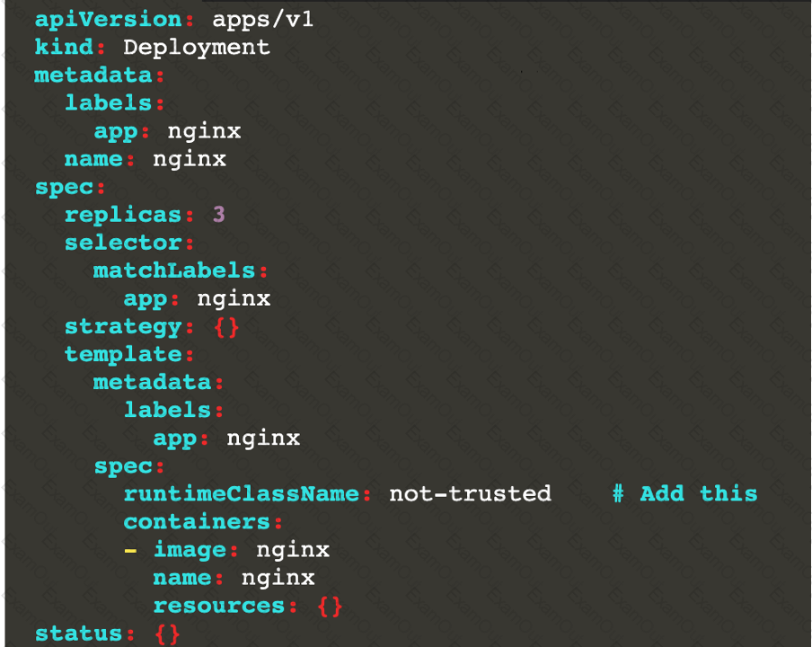Click the apps/v1 value
Screen dimensions: 812x647
[x=262, y=19]
